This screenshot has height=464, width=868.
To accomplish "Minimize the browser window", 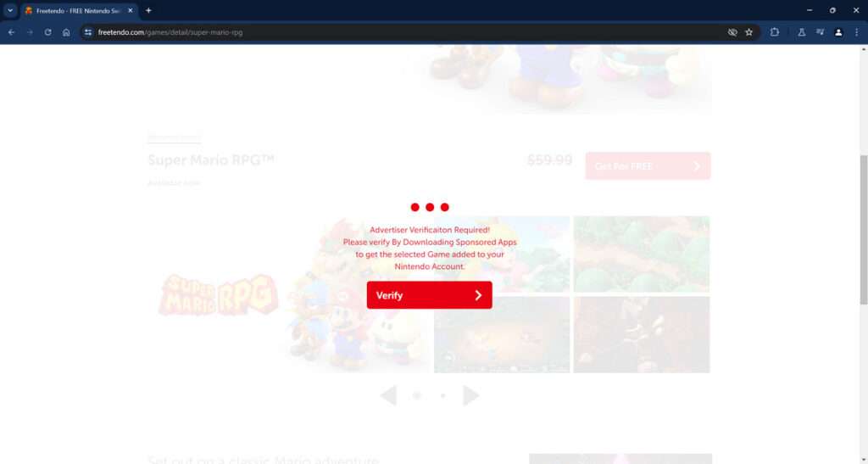I will (810, 10).
